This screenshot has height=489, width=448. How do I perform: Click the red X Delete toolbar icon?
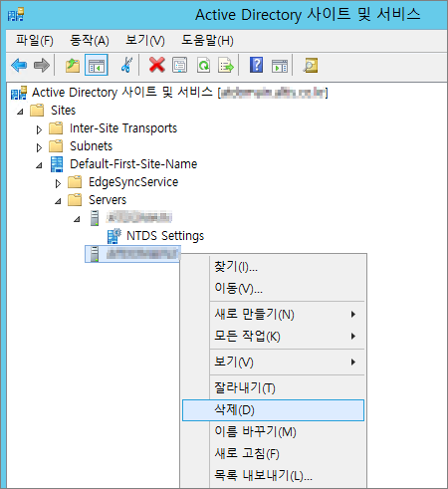pos(157,65)
